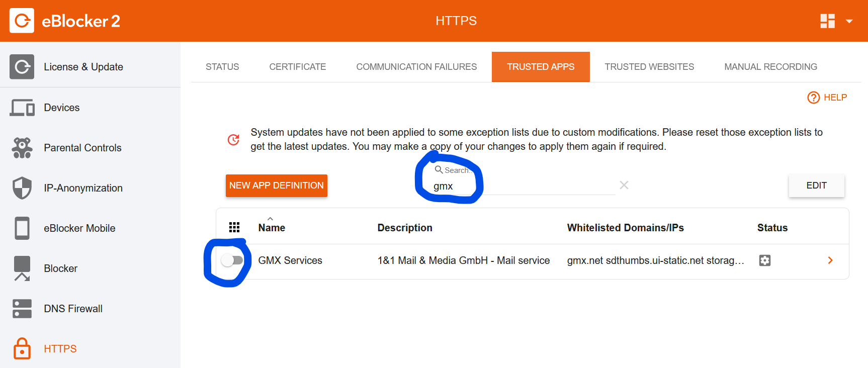The image size is (868, 368).
Task: Click the eBlocker logo icon in header
Action: click(22, 21)
